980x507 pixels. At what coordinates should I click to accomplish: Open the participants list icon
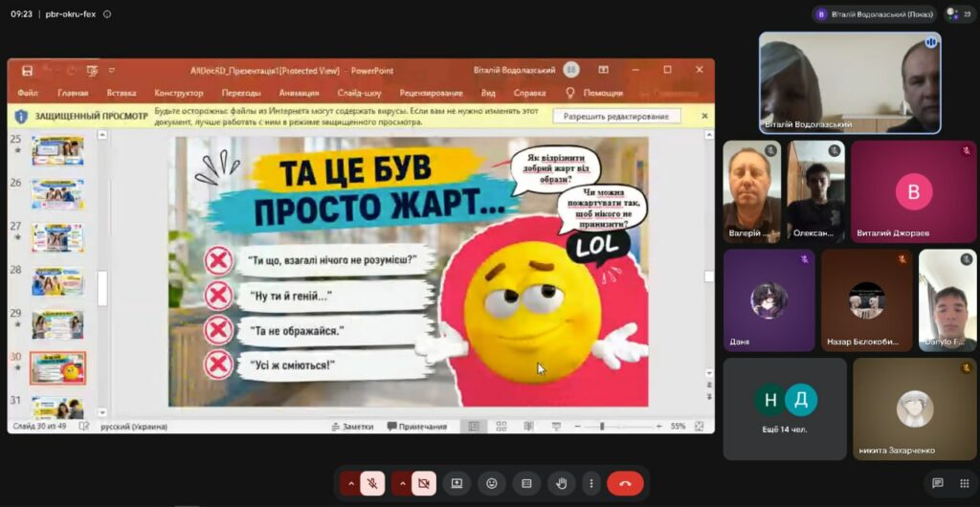959,14
